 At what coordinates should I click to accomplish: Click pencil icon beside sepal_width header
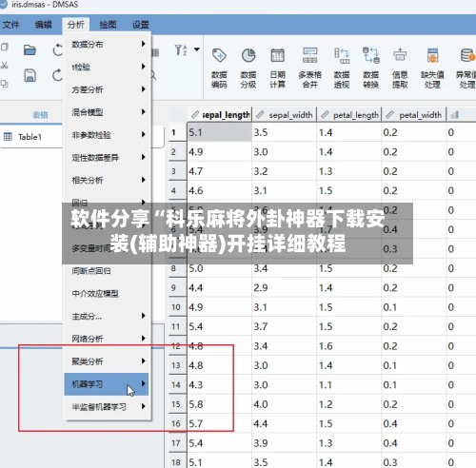260,114
